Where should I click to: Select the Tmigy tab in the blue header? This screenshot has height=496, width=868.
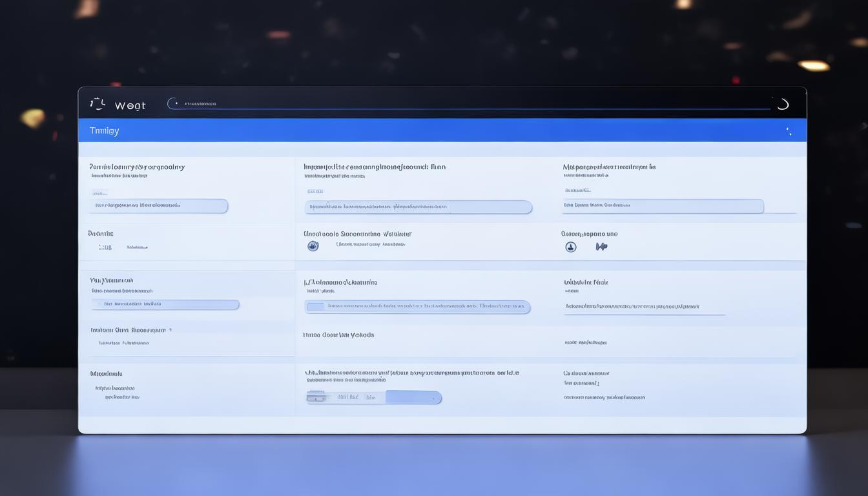[x=104, y=131]
